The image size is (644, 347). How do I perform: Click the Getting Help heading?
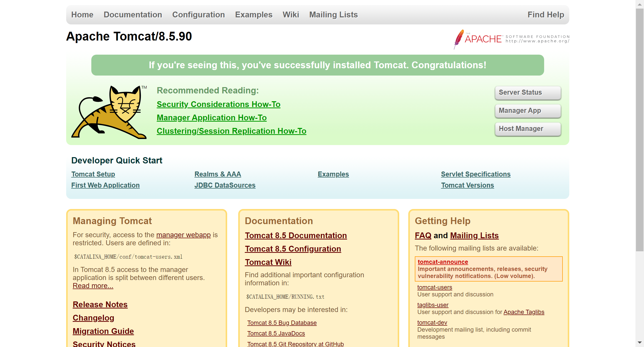[442, 221]
